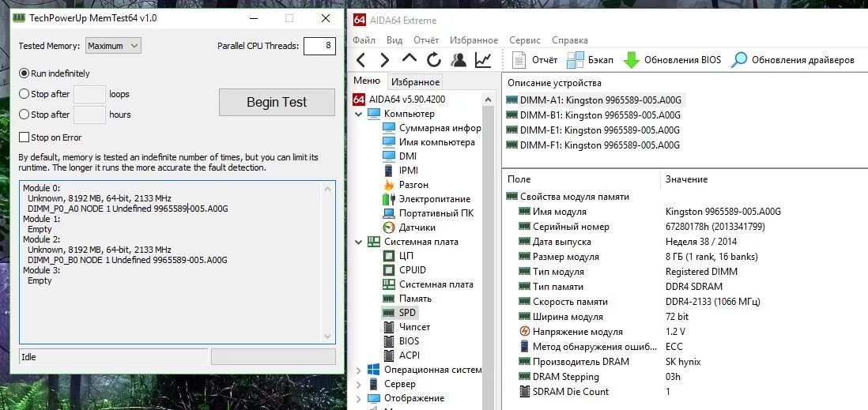868x410 pixels.
Task: Click the AIDA64 back navigation arrow
Action: [x=361, y=60]
